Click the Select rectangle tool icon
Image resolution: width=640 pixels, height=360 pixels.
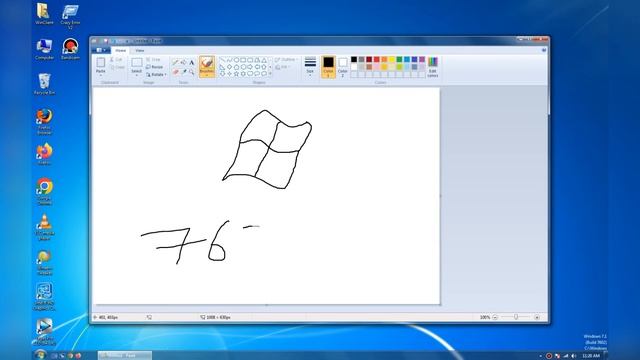tap(137, 62)
